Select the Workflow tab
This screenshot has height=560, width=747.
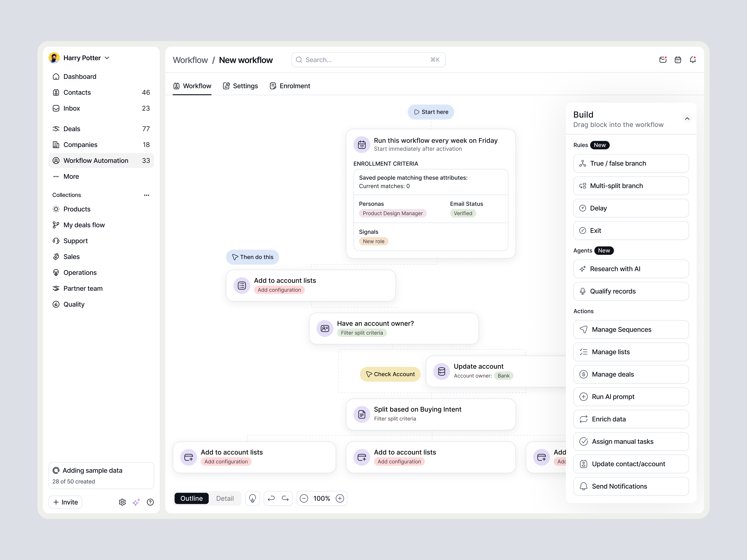(x=192, y=86)
